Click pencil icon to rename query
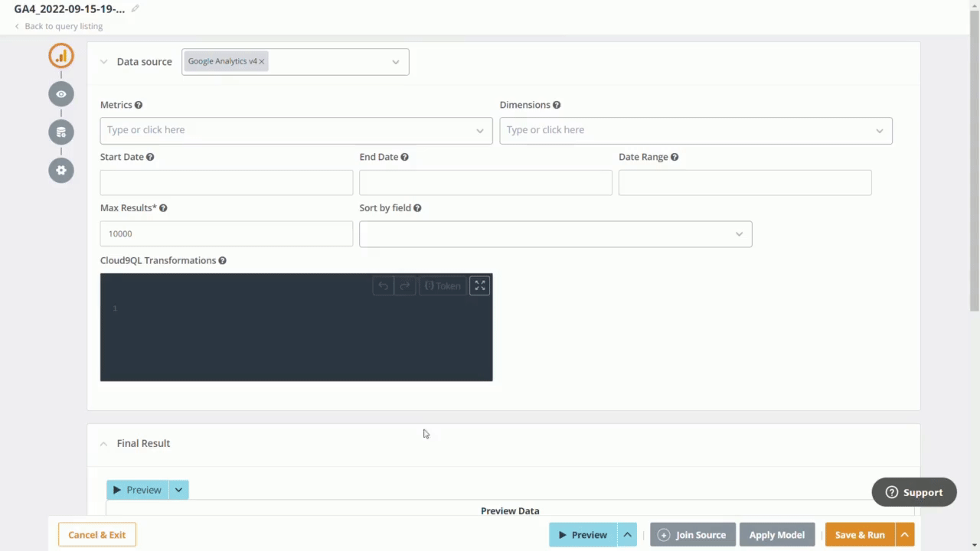 coord(136,8)
